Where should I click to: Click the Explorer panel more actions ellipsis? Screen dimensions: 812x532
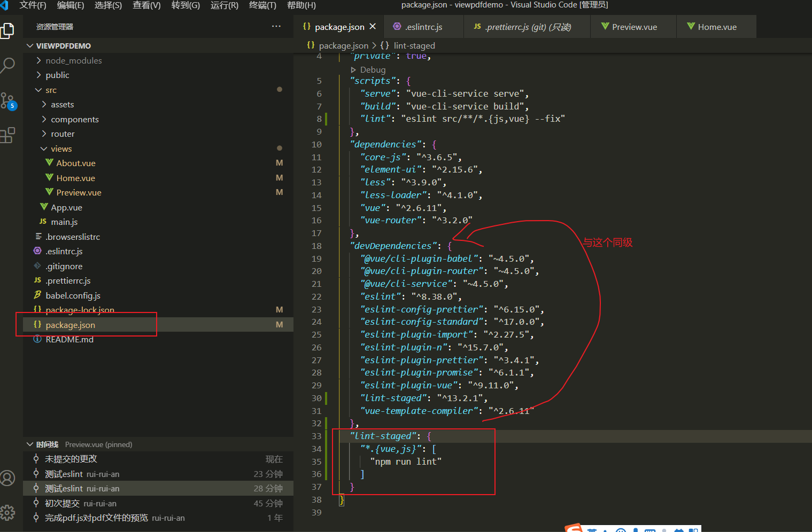pyautogui.click(x=276, y=26)
